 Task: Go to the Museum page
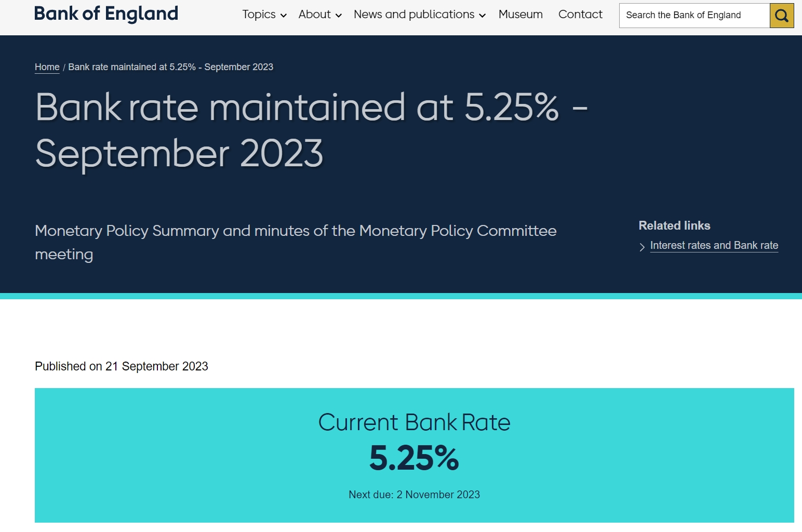tap(520, 15)
